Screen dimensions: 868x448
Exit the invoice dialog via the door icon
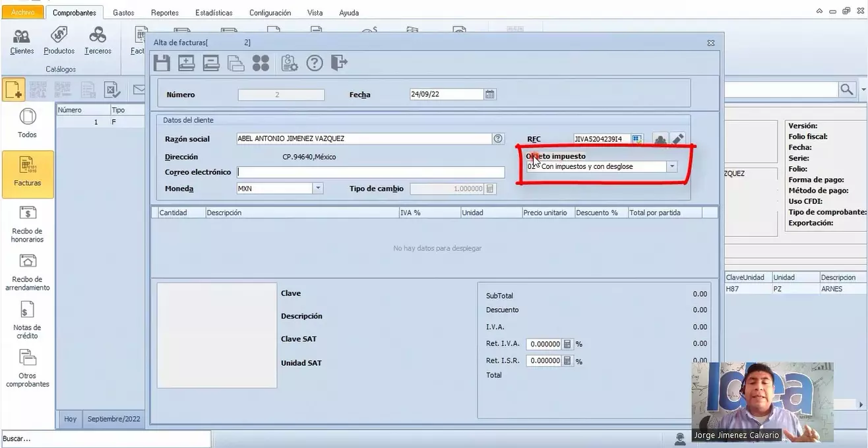coord(339,63)
